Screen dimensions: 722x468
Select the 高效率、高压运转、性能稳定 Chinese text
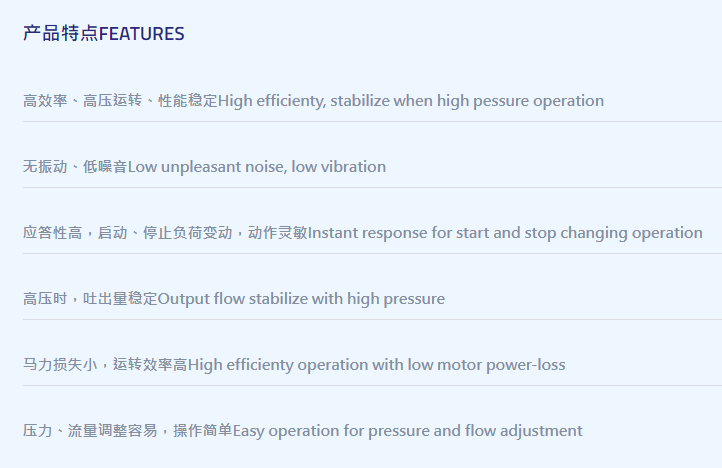tap(120, 100)
